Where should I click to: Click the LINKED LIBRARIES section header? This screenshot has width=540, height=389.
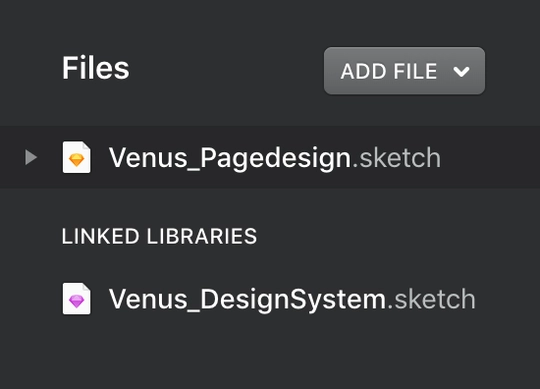(x=159, y=236)
